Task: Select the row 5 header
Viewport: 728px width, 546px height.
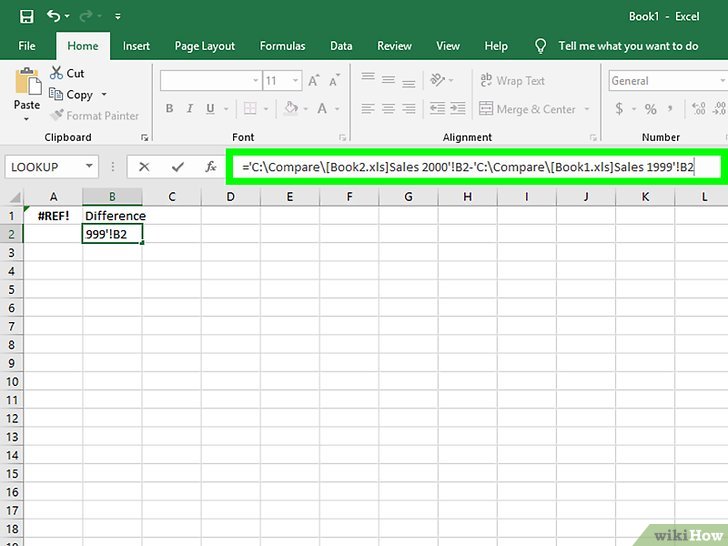Action: coord(12,290)
